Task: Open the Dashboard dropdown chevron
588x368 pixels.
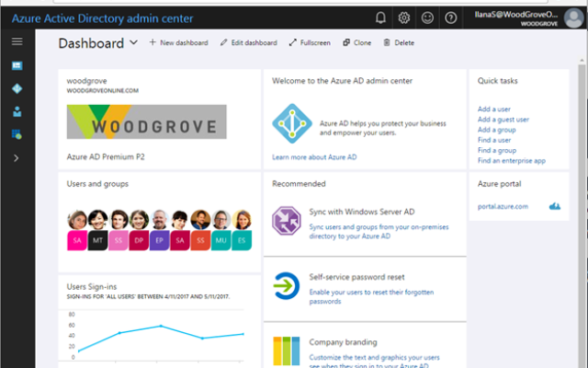Action: point(133,42)
